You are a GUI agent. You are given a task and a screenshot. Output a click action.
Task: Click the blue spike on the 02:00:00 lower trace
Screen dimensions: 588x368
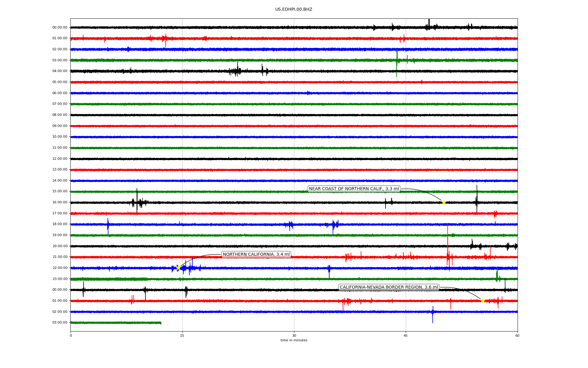point(433,314)
